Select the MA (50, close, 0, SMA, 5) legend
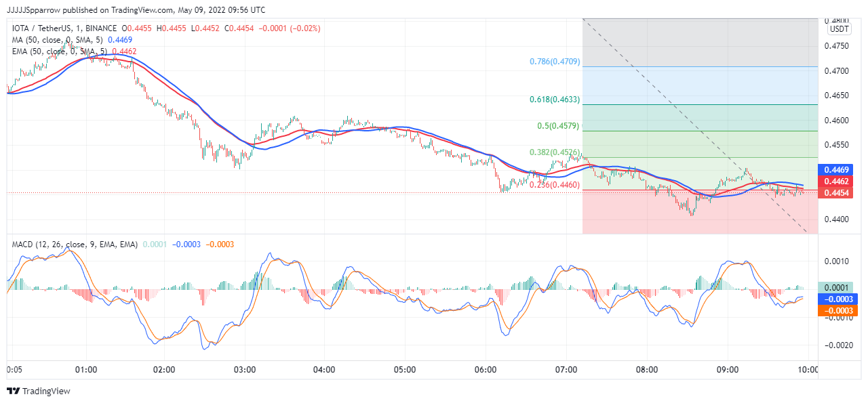 click(x=58, y=40)
